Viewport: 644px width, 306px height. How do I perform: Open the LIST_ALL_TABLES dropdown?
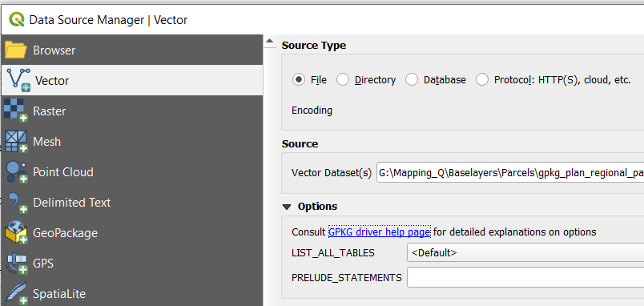525,252
